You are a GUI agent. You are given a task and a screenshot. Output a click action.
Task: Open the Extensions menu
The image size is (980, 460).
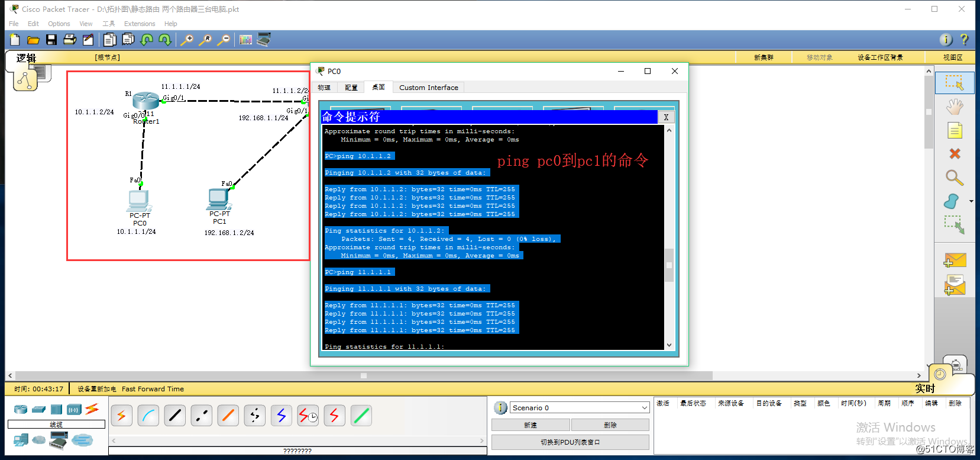140,24
